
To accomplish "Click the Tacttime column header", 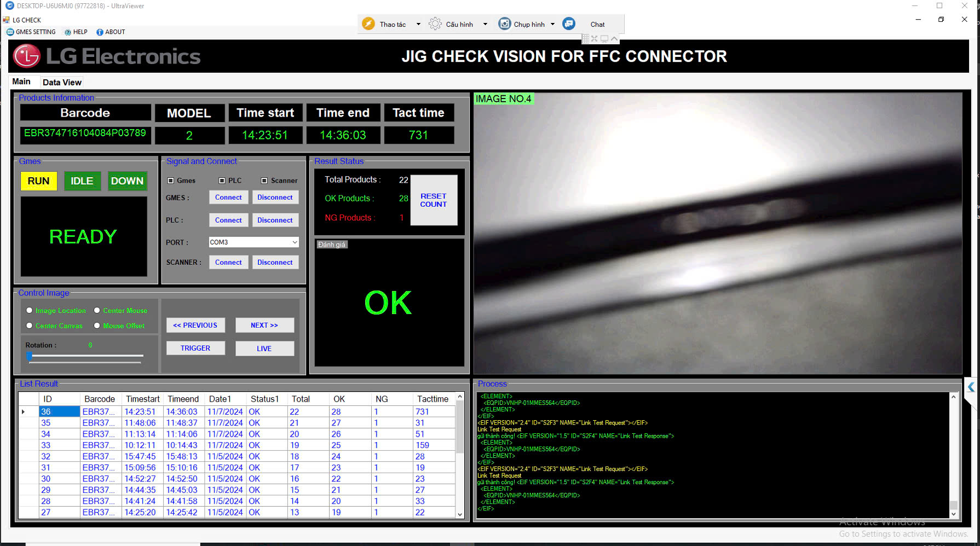I will tap(435, 399).
